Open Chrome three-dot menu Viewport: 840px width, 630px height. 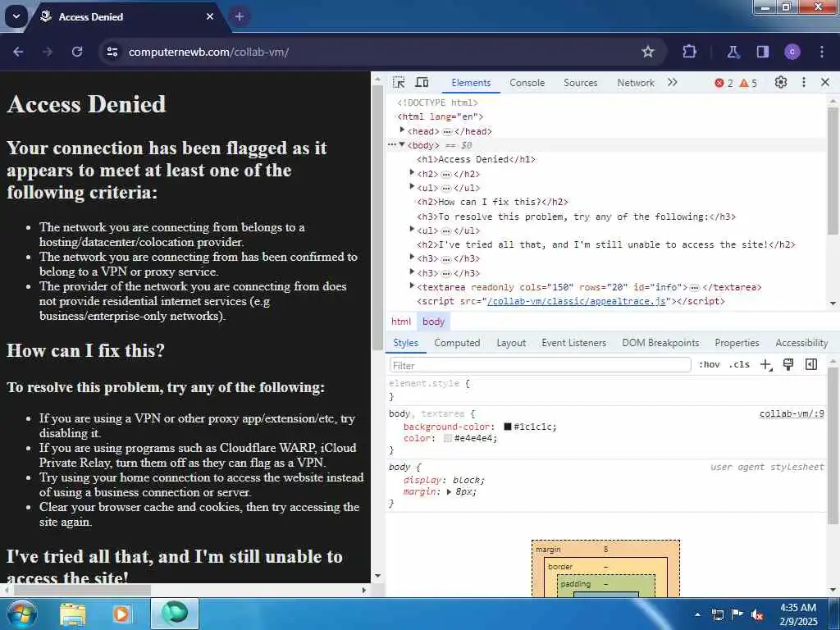(x=822, y=52)
